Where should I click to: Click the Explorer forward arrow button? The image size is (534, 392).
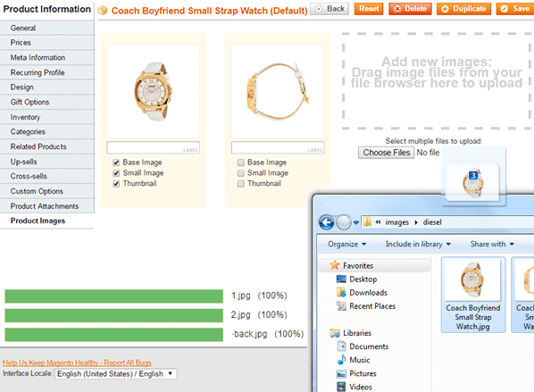click(344, 222)
